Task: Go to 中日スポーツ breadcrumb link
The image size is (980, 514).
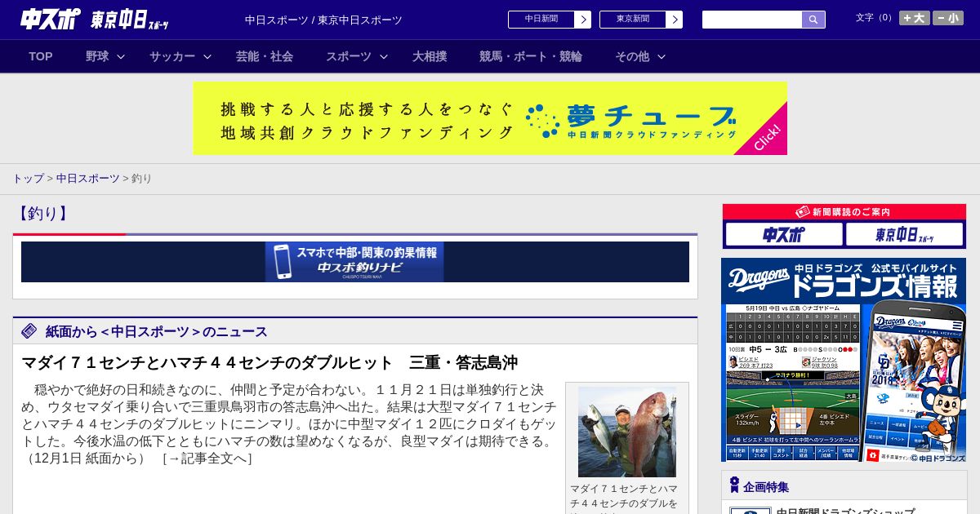Action: 88,179
